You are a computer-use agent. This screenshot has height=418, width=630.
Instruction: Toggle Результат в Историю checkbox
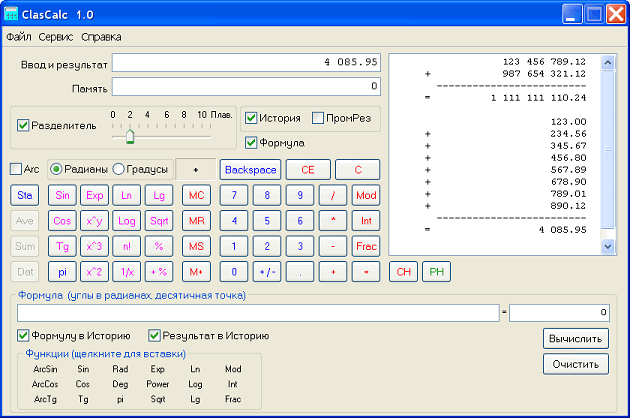click(154, 335)
